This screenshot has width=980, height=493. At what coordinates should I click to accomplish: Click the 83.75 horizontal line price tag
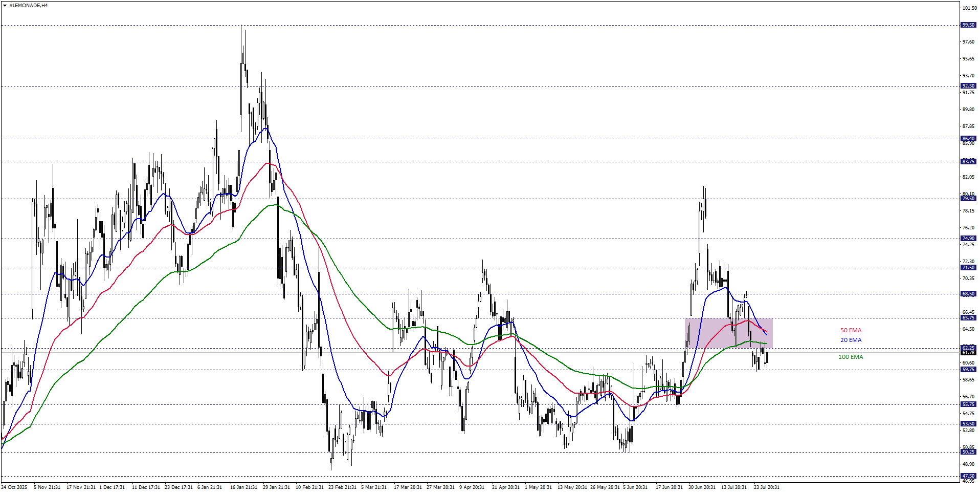pyautogui.click(x=968, y=162)
